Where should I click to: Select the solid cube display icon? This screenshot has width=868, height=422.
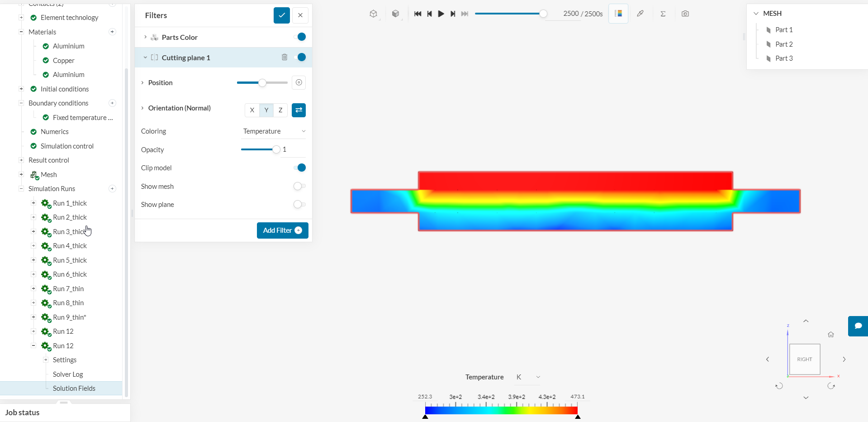point(396,14)
